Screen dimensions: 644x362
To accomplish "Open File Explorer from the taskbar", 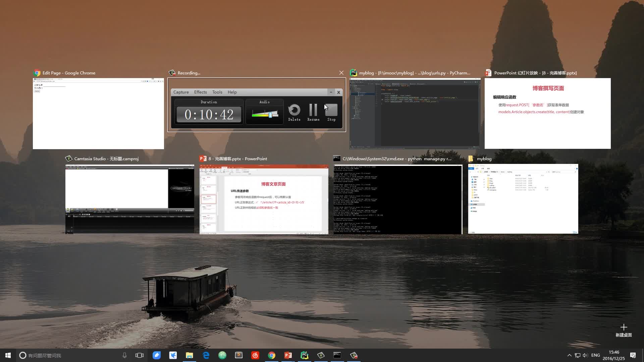I will tap(190, 355).
